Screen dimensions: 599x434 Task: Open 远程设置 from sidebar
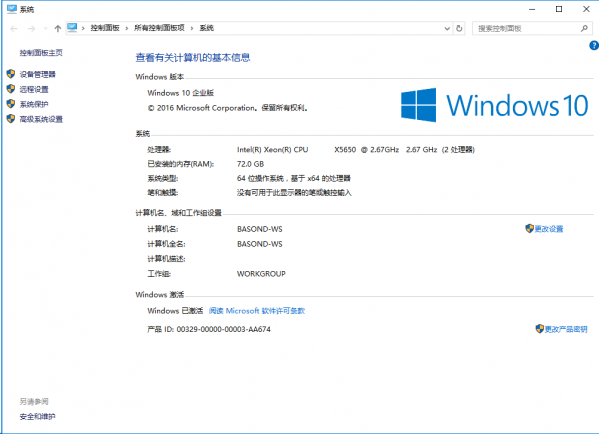pos(34,89)
